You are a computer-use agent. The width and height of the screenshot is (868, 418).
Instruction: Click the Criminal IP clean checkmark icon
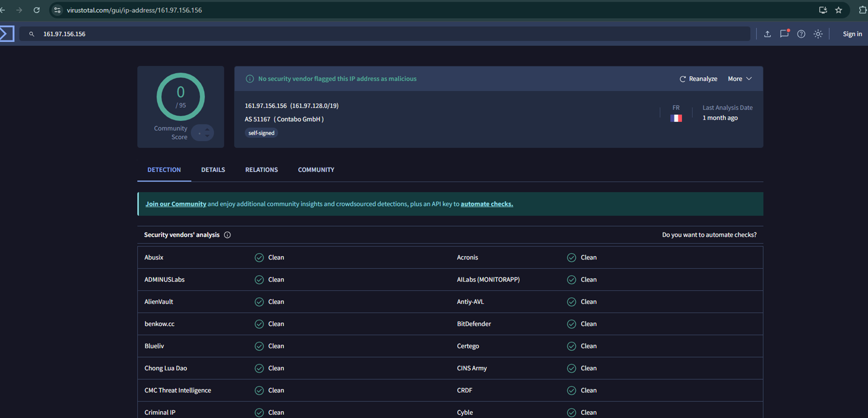tap(259, 413)
